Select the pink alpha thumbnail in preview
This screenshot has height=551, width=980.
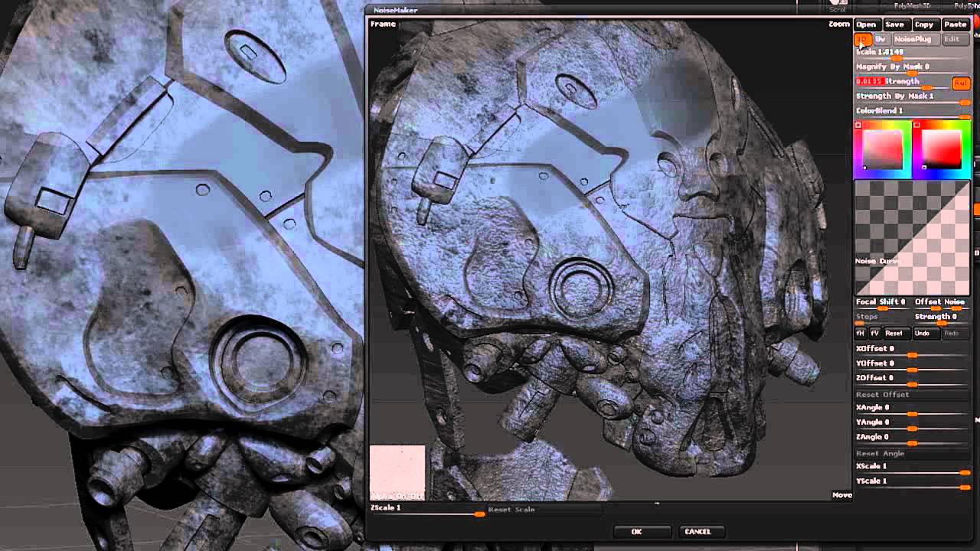(397, 472)
